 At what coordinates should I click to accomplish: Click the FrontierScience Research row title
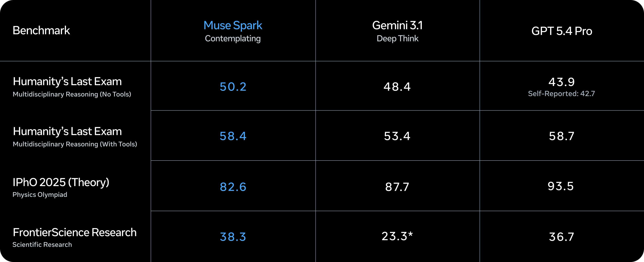click(74, 232)
